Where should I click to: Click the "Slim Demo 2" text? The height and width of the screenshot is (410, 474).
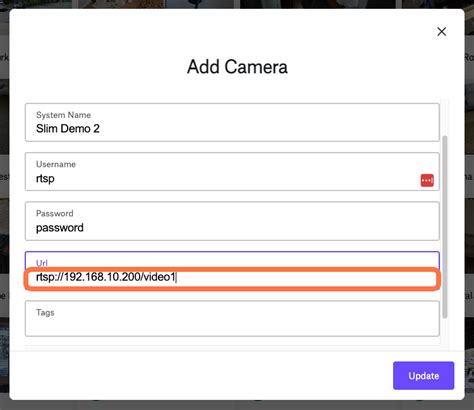click(x=68, y=129)
